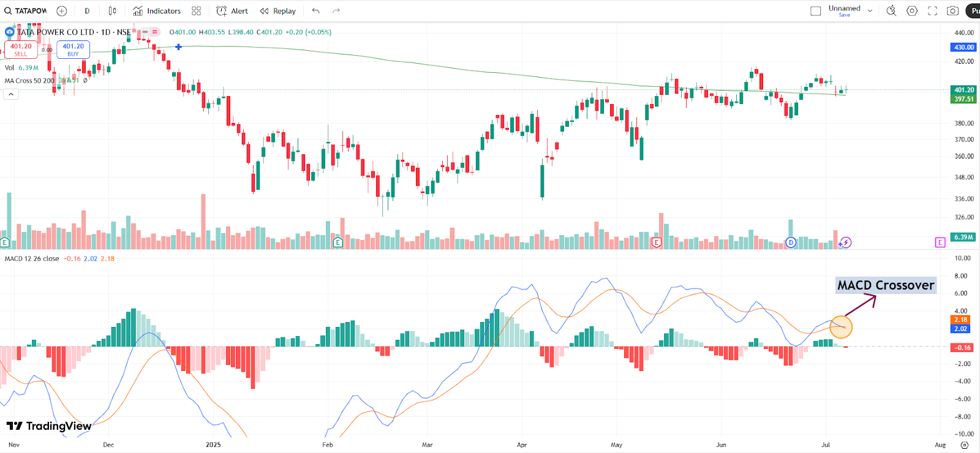Click the earnings E marker near November

(x=4, y=242)
